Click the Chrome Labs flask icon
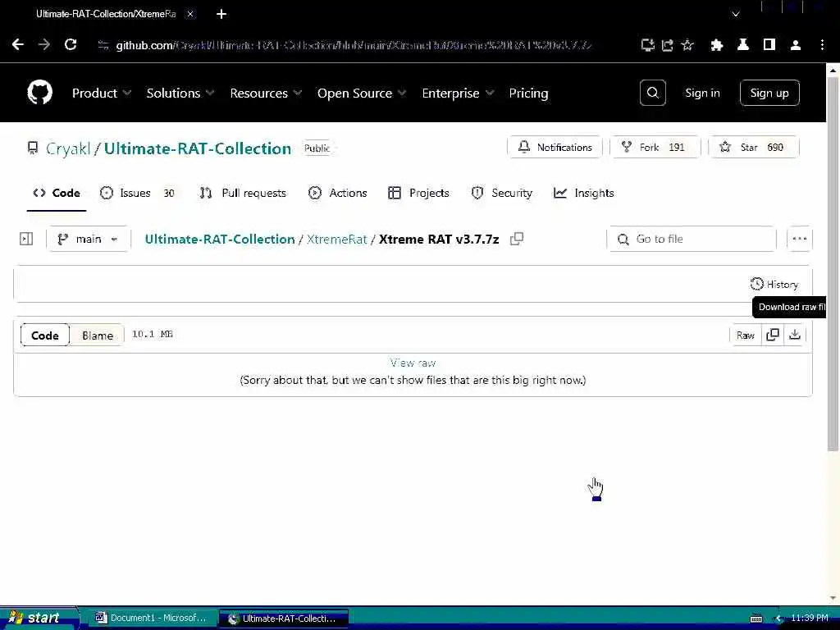Screen dimensions: 840x630 pos(743,45)
